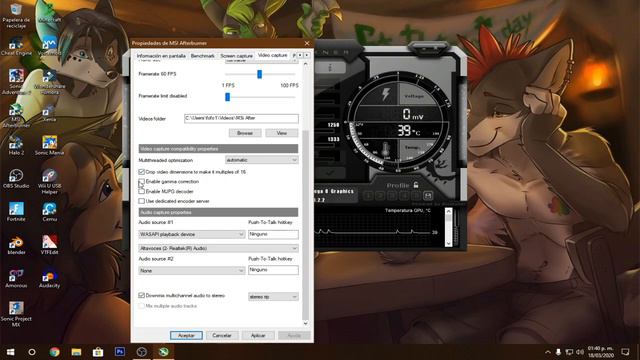Click the tab strip left scroll arrow
This screenshot has height=360, width=640.
pos(300,55)
